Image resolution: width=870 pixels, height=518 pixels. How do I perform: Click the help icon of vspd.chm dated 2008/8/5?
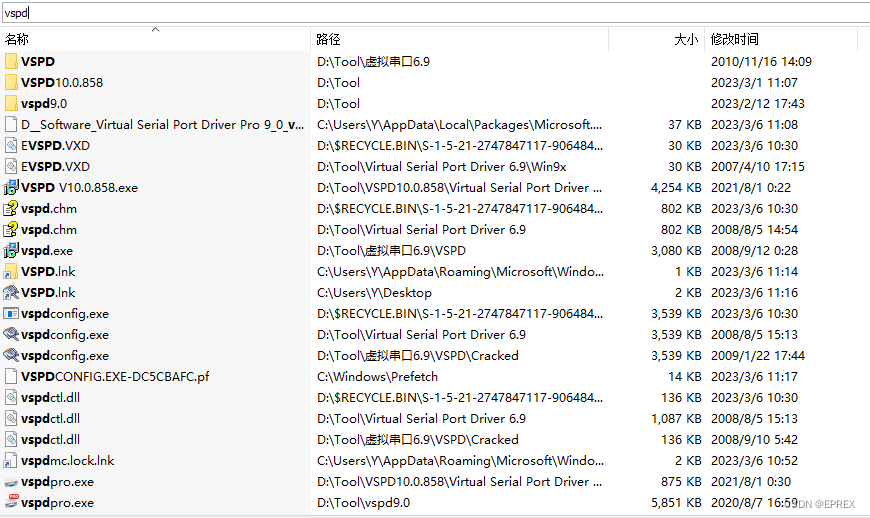11,230
